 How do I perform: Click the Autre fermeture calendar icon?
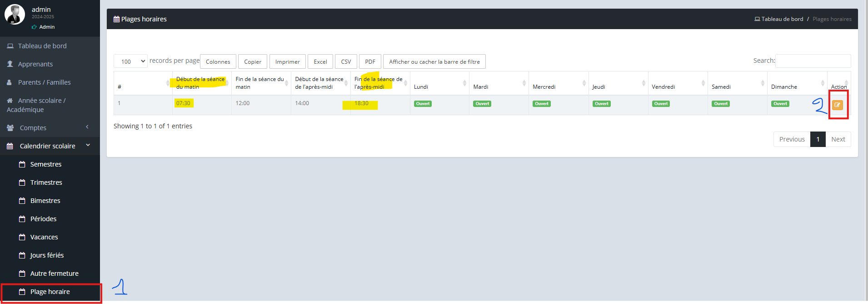pyautogui.click(x=22, y=274)
